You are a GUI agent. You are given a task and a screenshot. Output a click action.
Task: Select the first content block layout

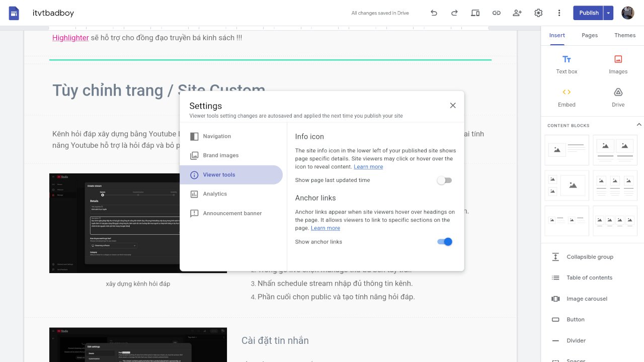coord(567,150)
